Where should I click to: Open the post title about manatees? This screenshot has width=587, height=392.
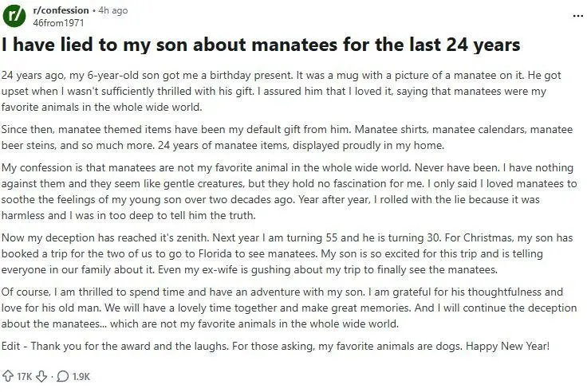(x=261, y=45)
